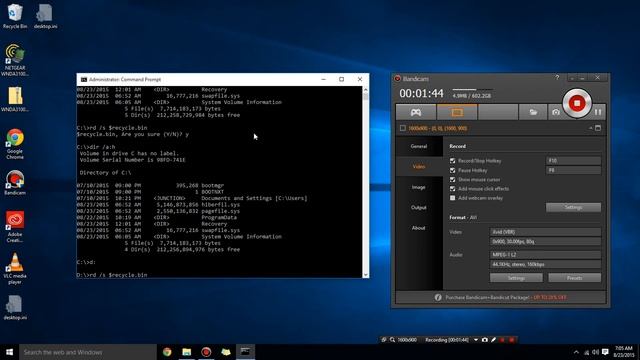
Task: Open the volume tray icon
Action: (x=596, y=352)
